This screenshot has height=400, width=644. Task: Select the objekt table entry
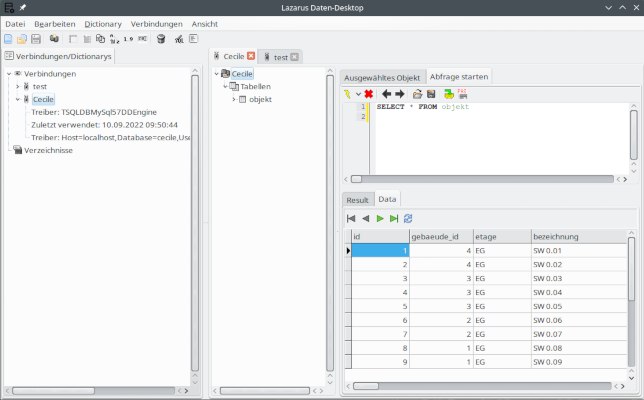(x=260, y=99)
